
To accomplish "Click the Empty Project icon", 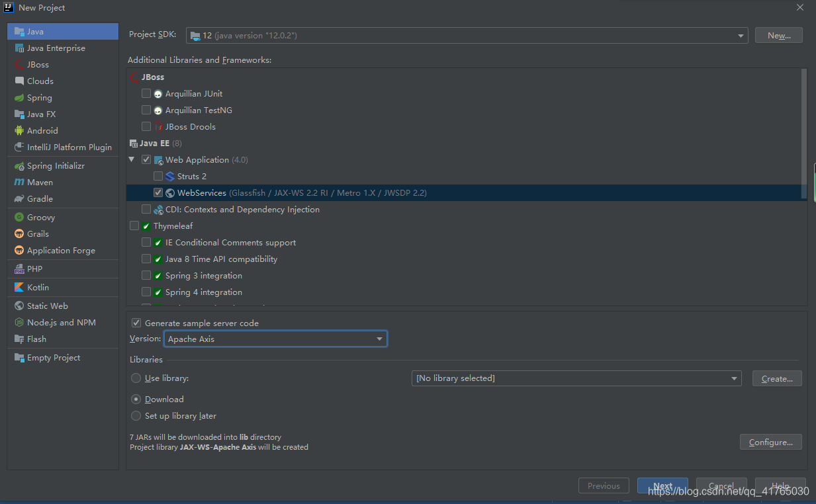I will [19, 357].
